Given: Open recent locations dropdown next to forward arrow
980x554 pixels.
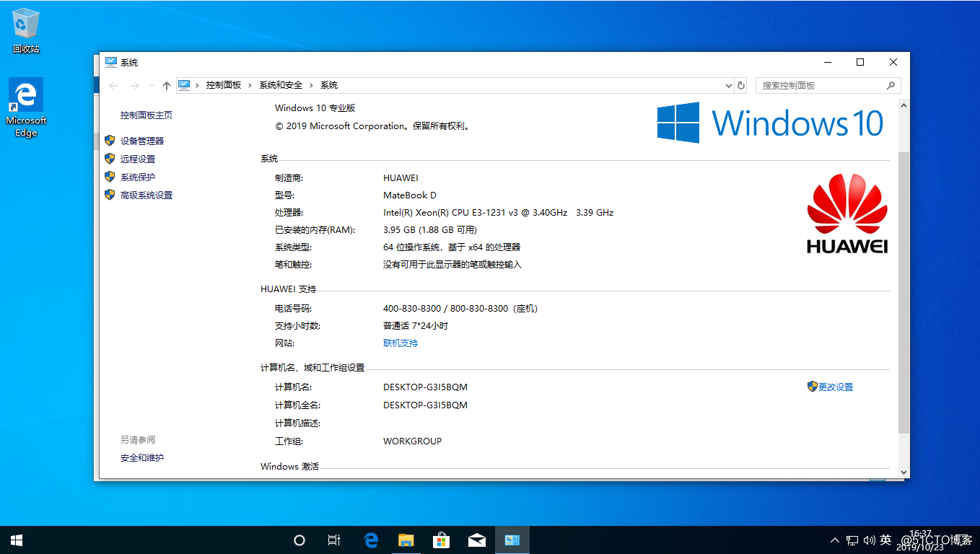Looking at the screenshot, I should pos(152,85).
